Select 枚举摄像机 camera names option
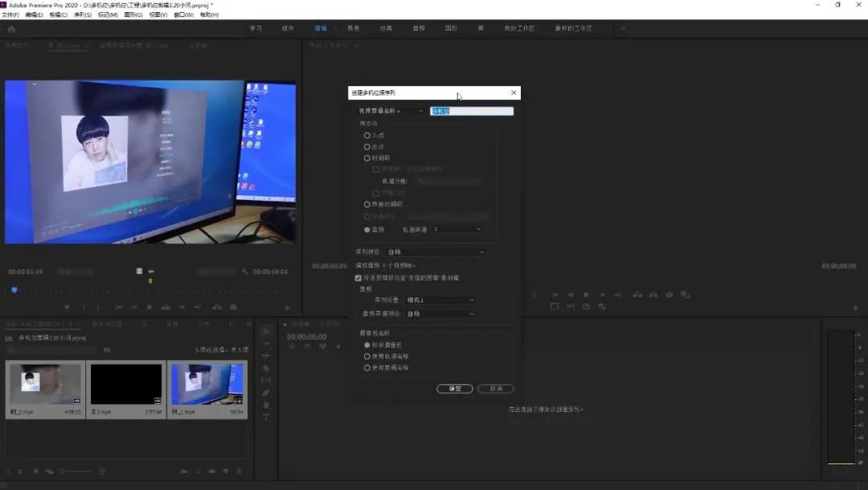This screenshot has width=868, height=490. click(x=367, y=345)
